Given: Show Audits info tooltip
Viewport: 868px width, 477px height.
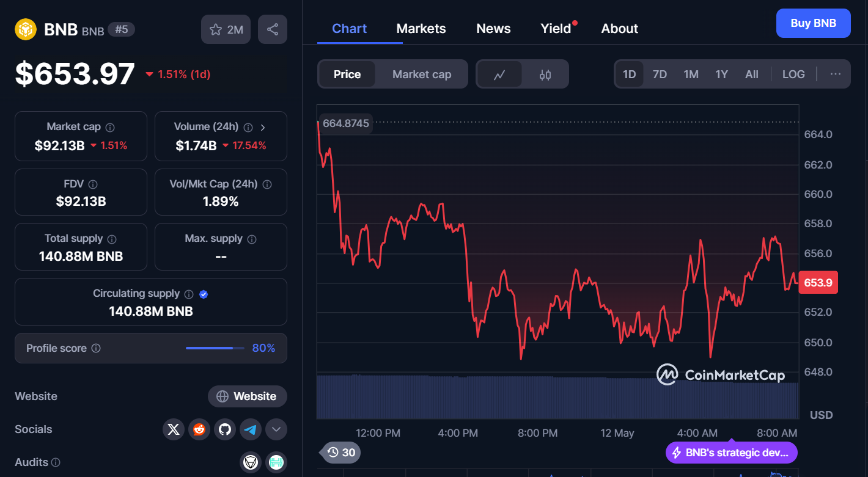Looking at the screenshot, I should (x=56, y=462).
